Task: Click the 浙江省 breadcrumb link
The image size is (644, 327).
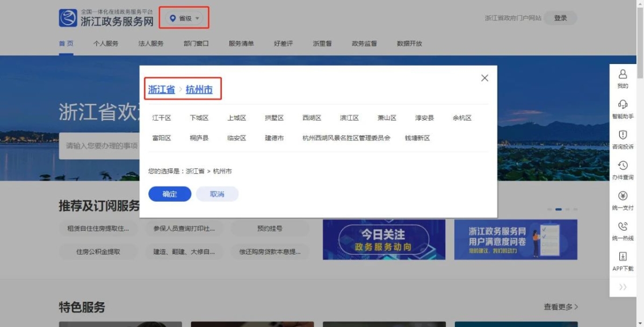Action: coord(162,90)
